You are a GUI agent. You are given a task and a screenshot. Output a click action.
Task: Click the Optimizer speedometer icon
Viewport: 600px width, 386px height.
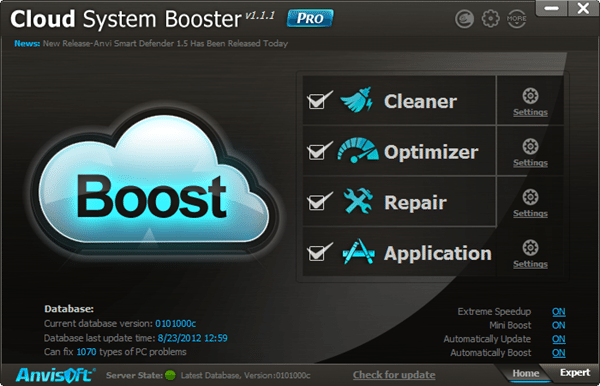pos(357,150)
